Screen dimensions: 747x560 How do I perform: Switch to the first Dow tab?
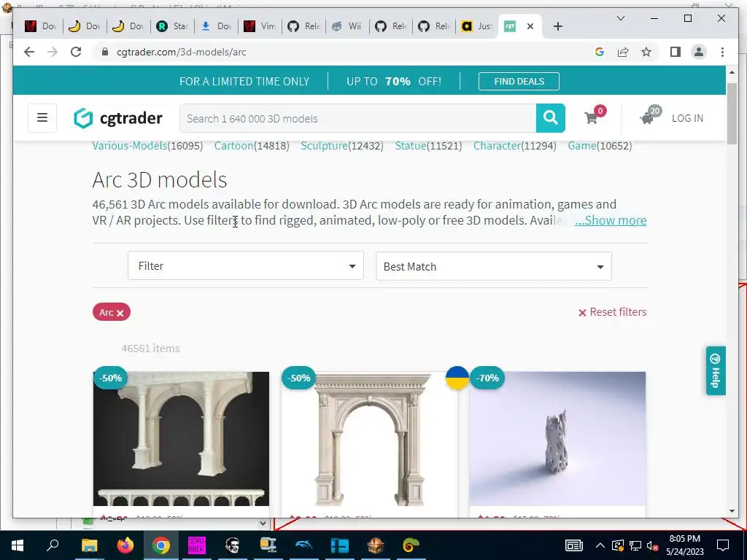point(41,26)
